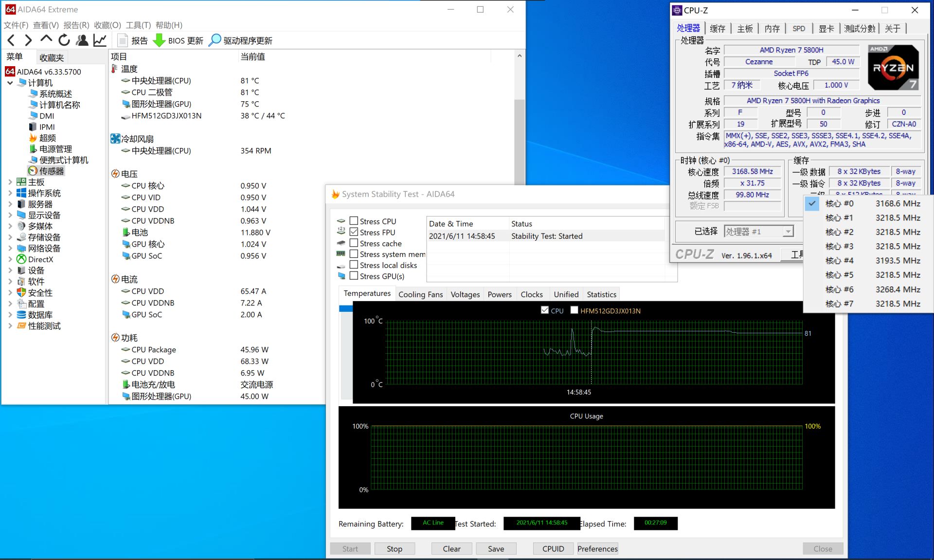Open 文件(F) menu in AIDA64
Image resolution: width=934 pixels, height=560 pixels.
point(16,25)
